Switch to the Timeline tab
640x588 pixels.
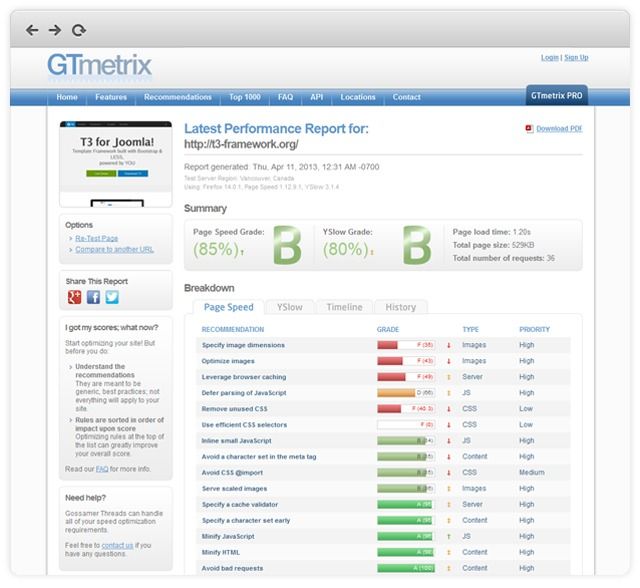344,307
